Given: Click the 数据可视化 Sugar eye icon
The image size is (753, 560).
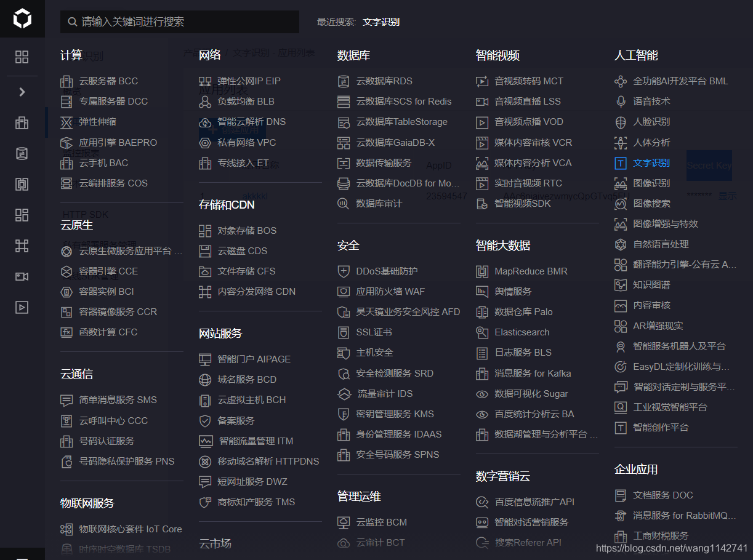Looking at the screenshot, I should (x=483, y=394).
